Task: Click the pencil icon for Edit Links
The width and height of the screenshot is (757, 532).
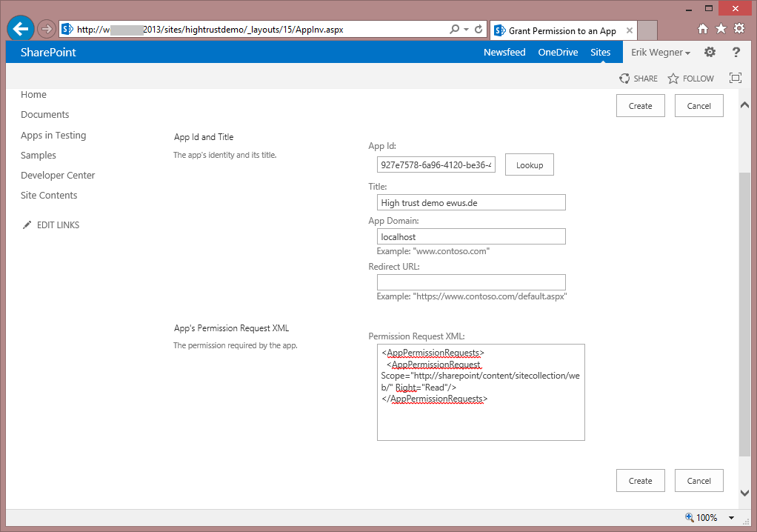Action: 27,225
